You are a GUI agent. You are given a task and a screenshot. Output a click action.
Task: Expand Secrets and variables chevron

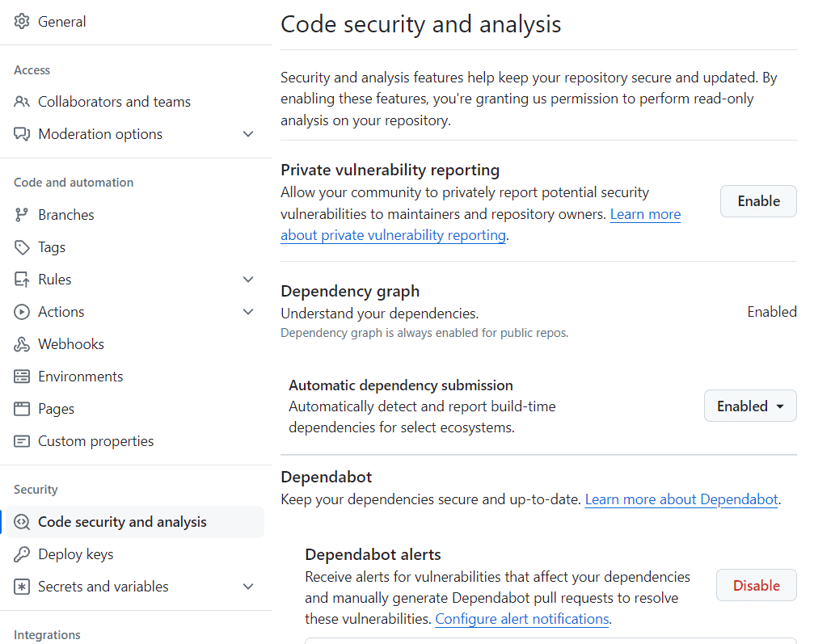pos(248,587)
